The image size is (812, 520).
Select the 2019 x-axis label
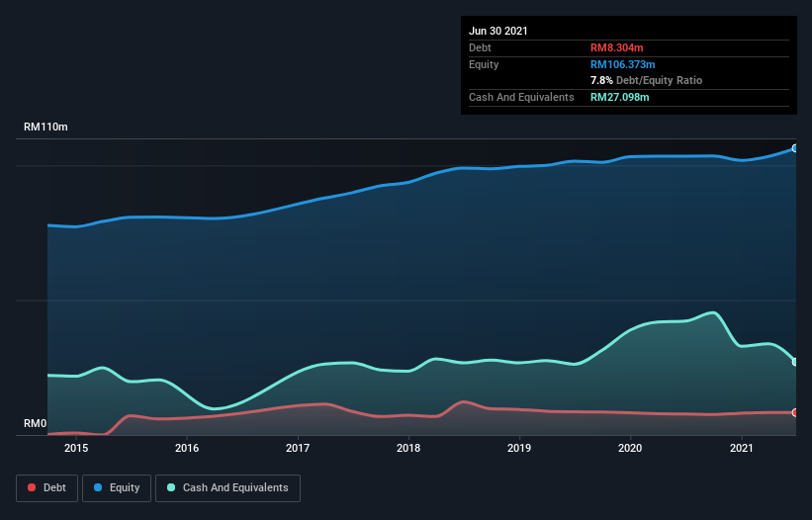pos(519,449)
